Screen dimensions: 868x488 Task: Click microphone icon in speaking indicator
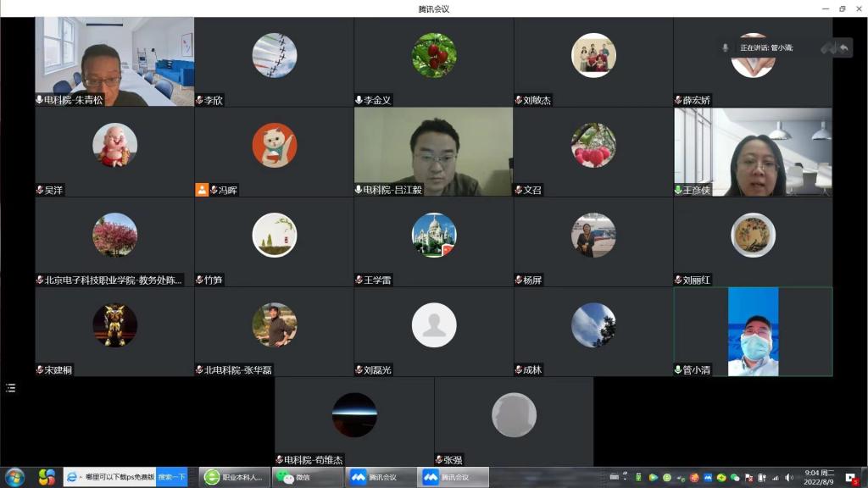pos(725,48)
